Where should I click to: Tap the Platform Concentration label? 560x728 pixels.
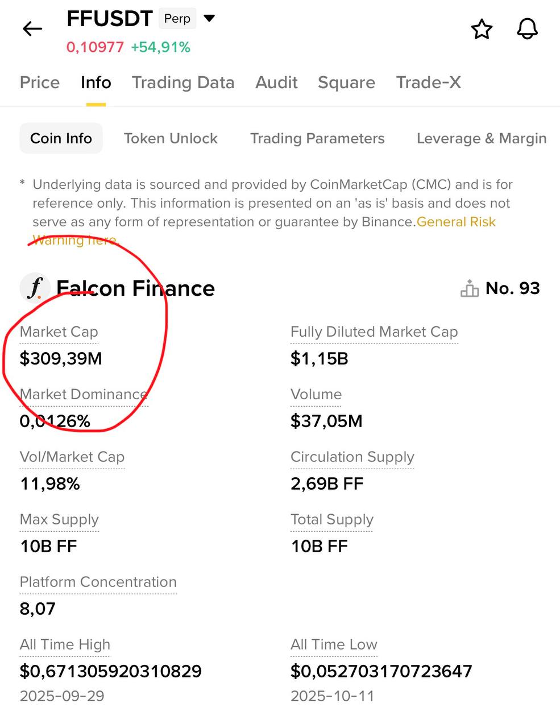[x=98, y=582]
